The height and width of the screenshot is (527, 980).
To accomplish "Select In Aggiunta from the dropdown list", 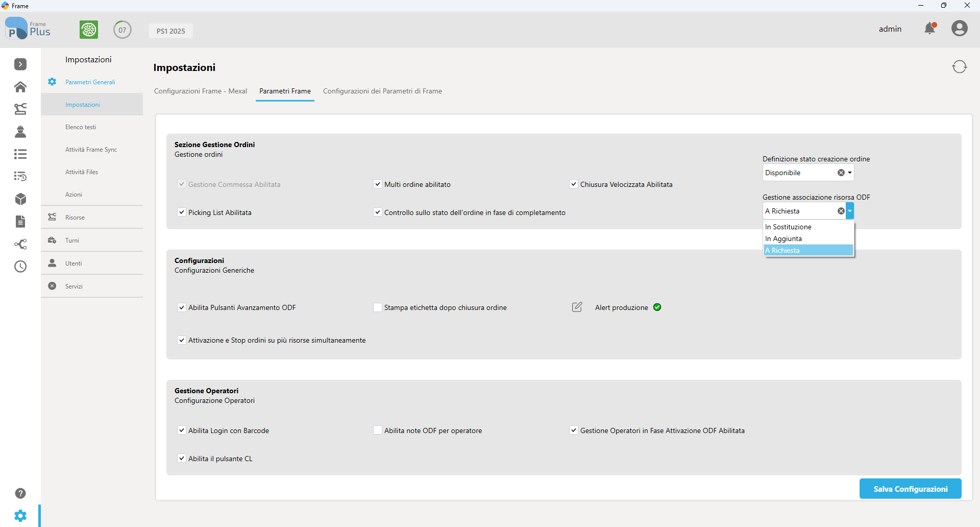I will (808, 238).
